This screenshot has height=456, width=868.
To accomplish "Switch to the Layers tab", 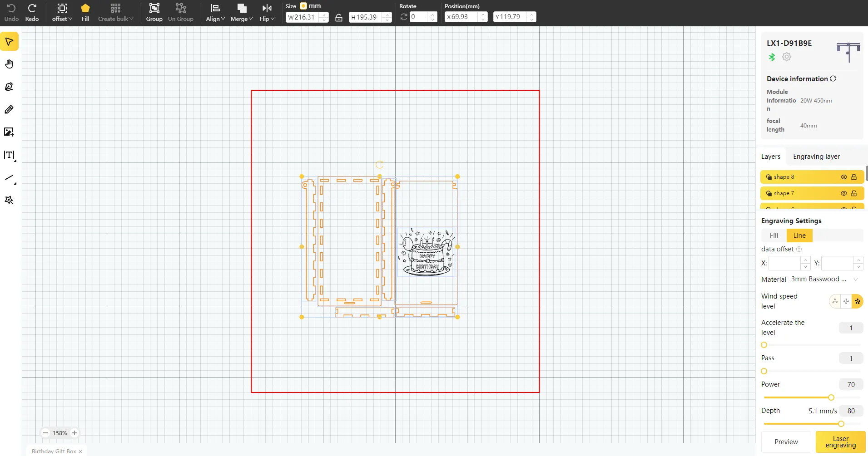I will click(x=771, y=157).
